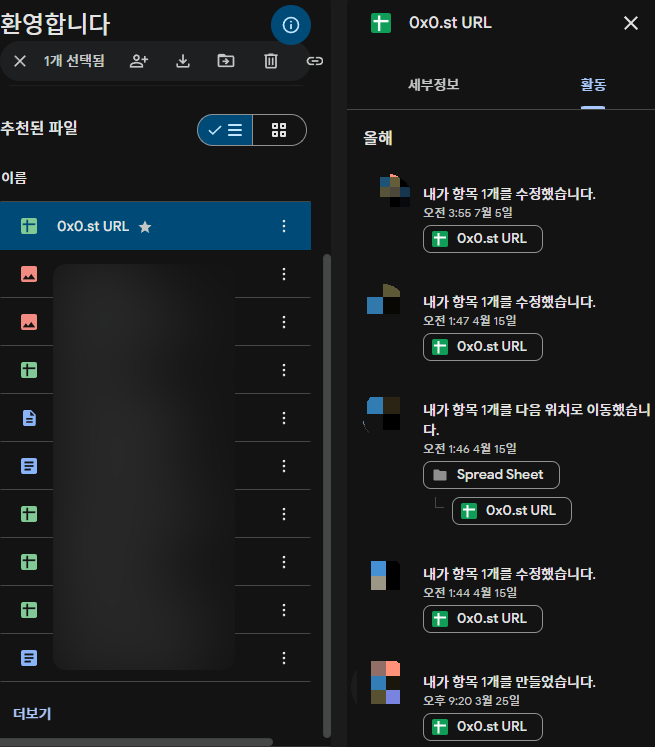655x747 pixels.
Task: Move selected file to folder icon
Action: coord(226,61)
